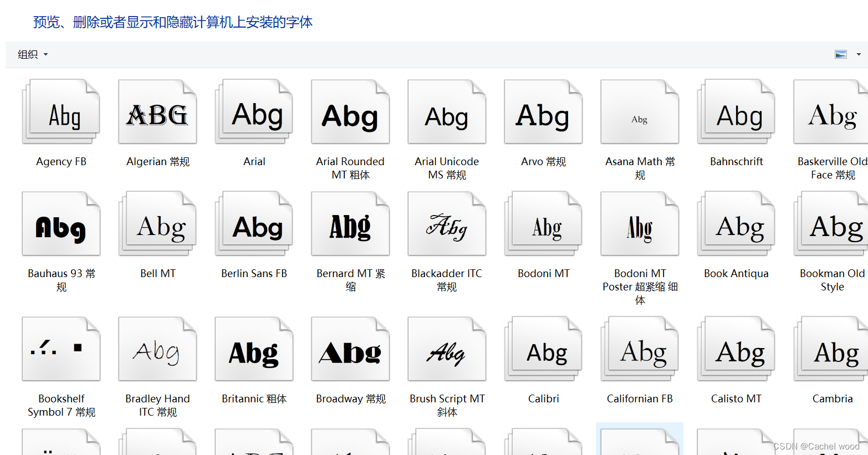
Task: Select the Book Antiqua font icon
Action: coord(736,223)
